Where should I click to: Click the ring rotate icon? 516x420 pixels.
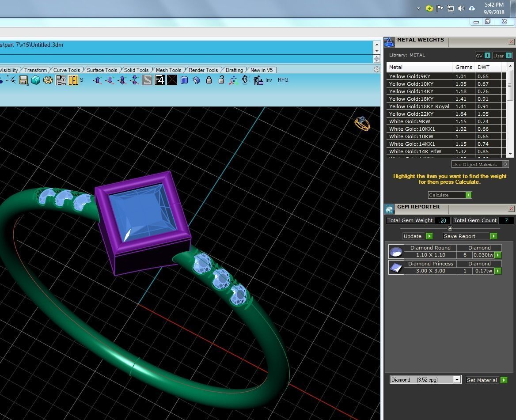coord(246,80)
